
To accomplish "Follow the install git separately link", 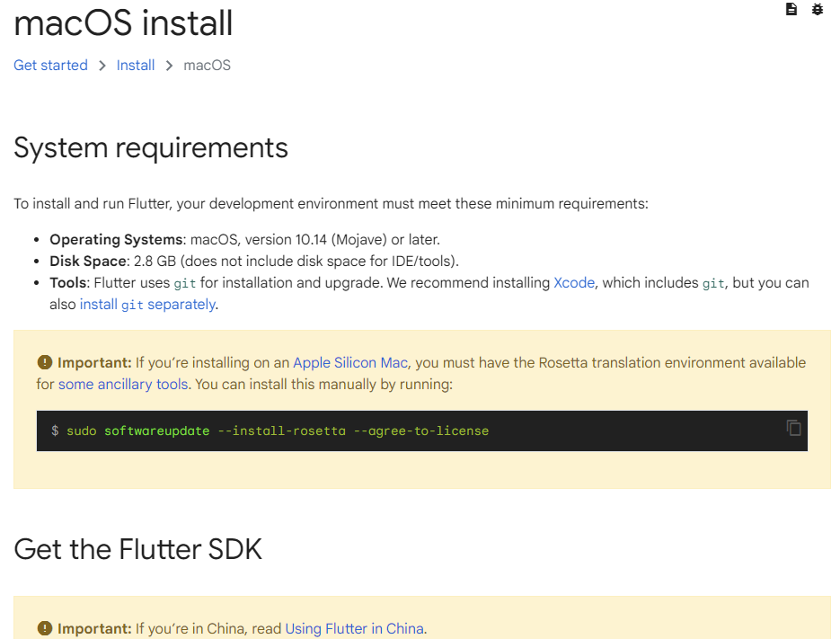I will click(x=148, y=305).
